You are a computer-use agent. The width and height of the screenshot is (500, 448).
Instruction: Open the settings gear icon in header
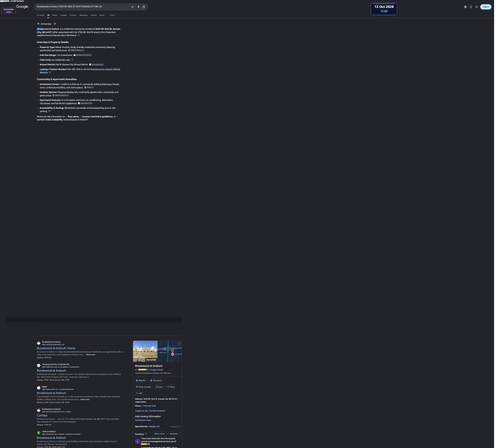pos(465,7)
